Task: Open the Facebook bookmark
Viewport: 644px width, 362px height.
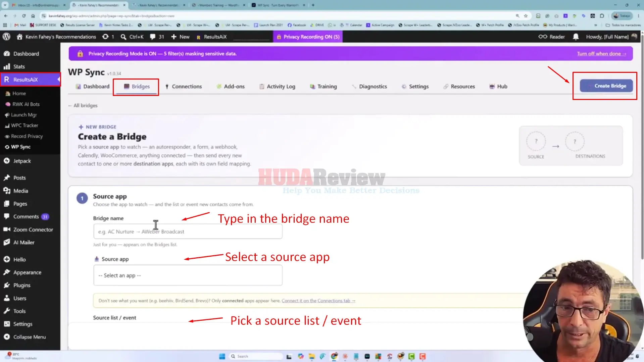Action: coord(297,25)
